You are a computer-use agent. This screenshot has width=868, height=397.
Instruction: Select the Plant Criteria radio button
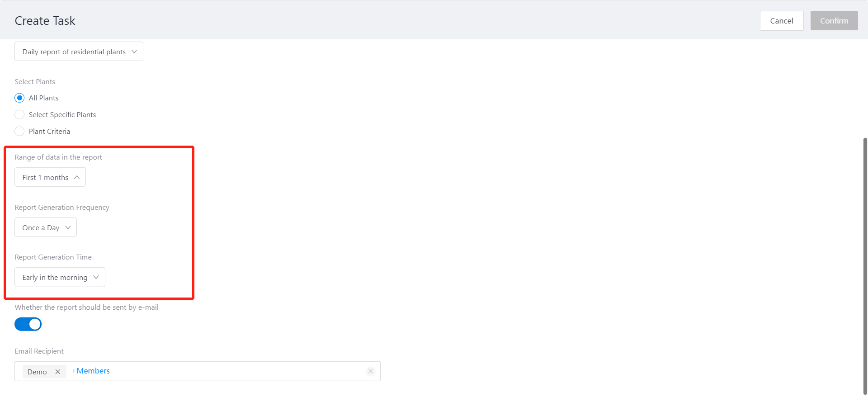(19, 131)
